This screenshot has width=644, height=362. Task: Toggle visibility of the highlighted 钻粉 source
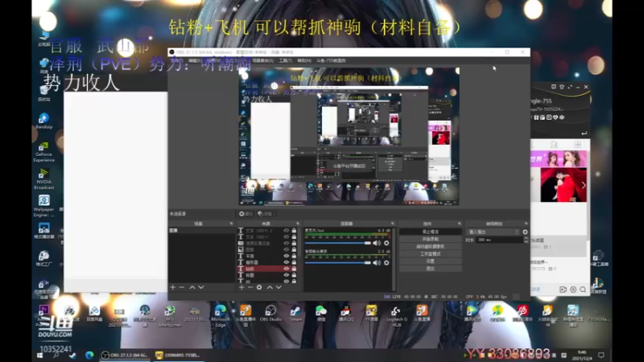pyautogui.click(x=287, y=269)
